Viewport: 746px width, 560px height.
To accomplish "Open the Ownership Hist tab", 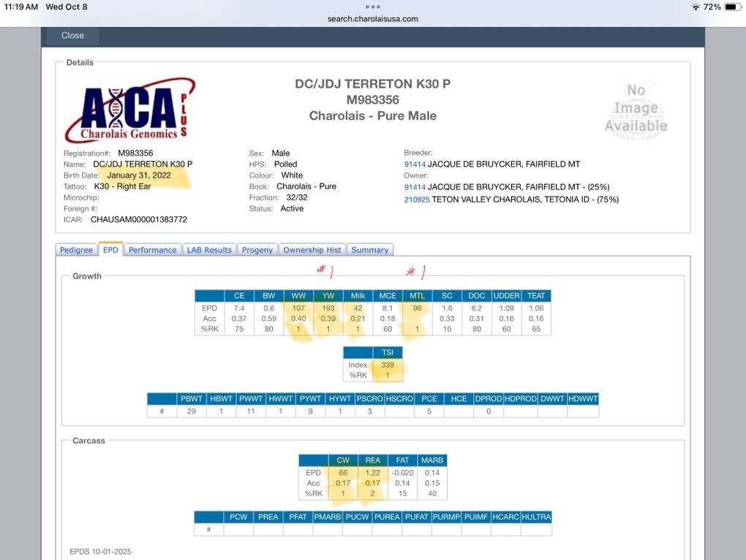I will [x=312, y=250].
